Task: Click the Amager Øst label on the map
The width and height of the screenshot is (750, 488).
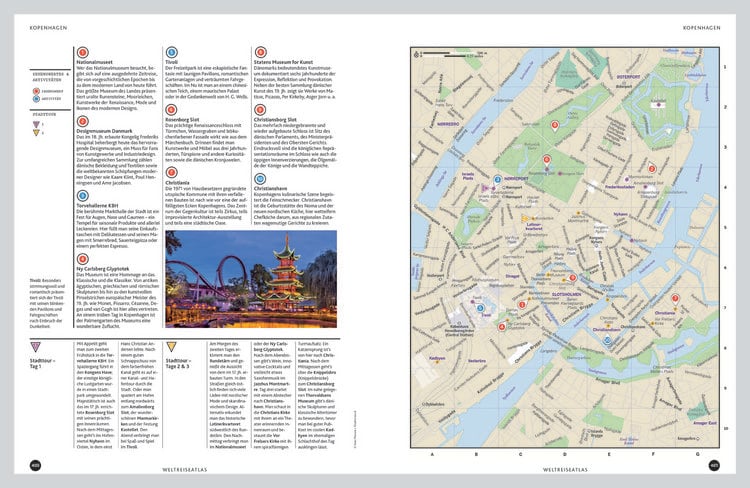Action: click(x=706, y=423)
